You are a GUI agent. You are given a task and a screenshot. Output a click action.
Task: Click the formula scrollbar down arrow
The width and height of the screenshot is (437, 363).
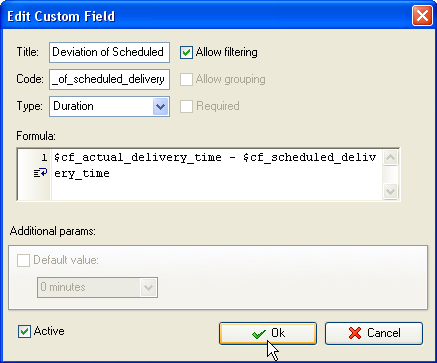coord(390,191)
